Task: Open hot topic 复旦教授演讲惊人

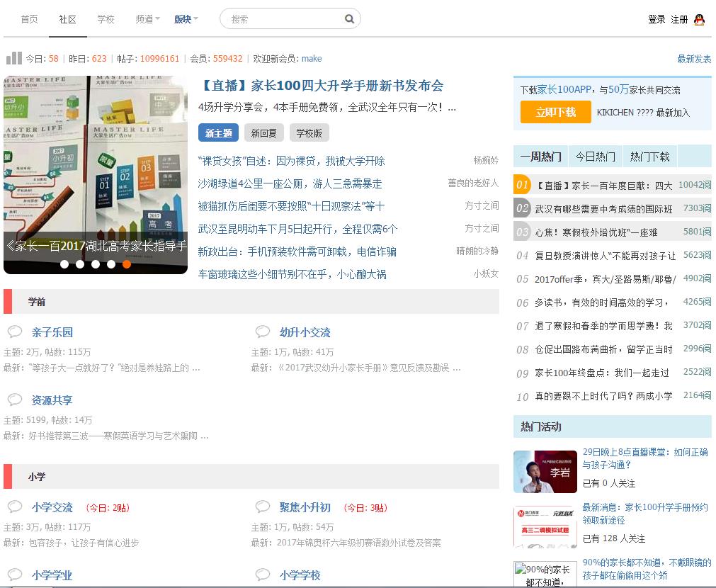Action: 605,256
